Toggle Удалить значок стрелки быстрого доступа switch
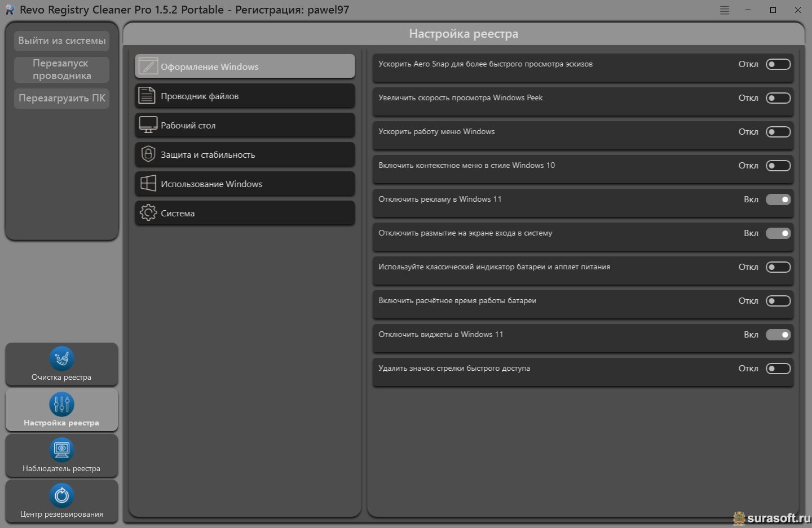The image size is (812, 528). (778, 369)
